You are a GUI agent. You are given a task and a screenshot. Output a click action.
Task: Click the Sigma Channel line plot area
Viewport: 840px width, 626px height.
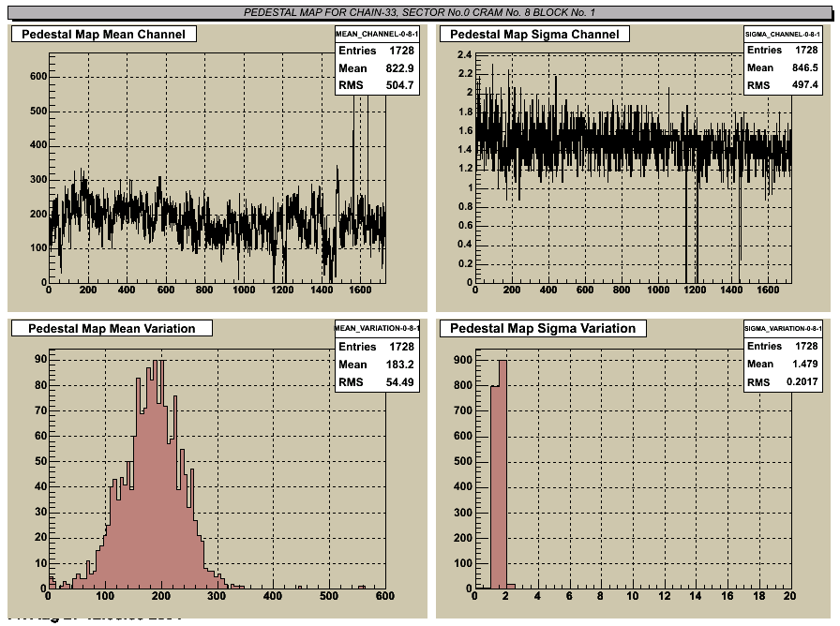coord(633,168)
